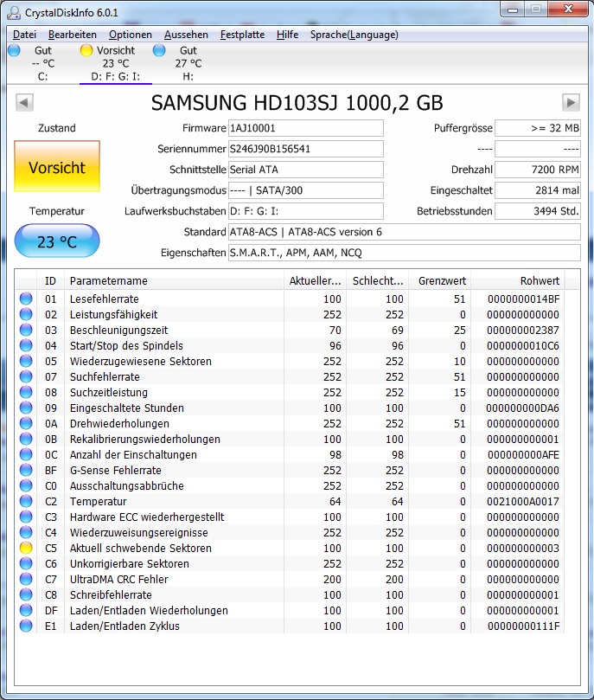Click the Aktueller... column header
The height and width of the screenshot is (700, 594).
pyautogui.click(x=316, y=281)
